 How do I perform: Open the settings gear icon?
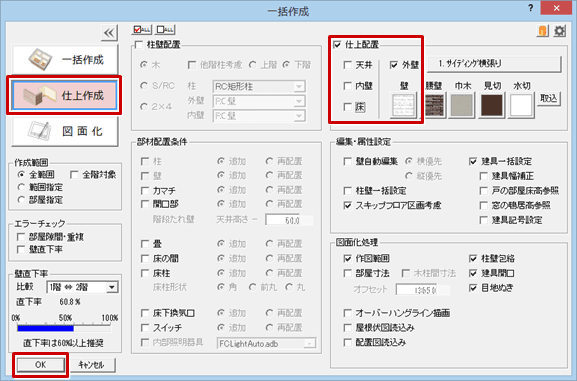(560, 31)
